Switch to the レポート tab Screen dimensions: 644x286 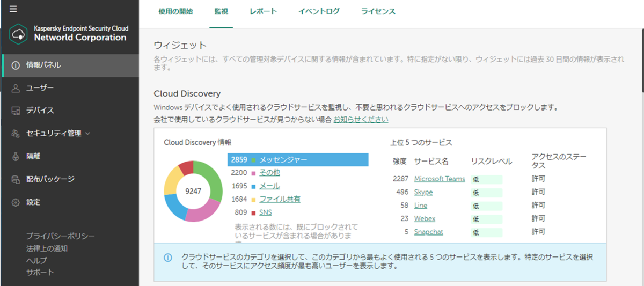click(x=264, y=11)
